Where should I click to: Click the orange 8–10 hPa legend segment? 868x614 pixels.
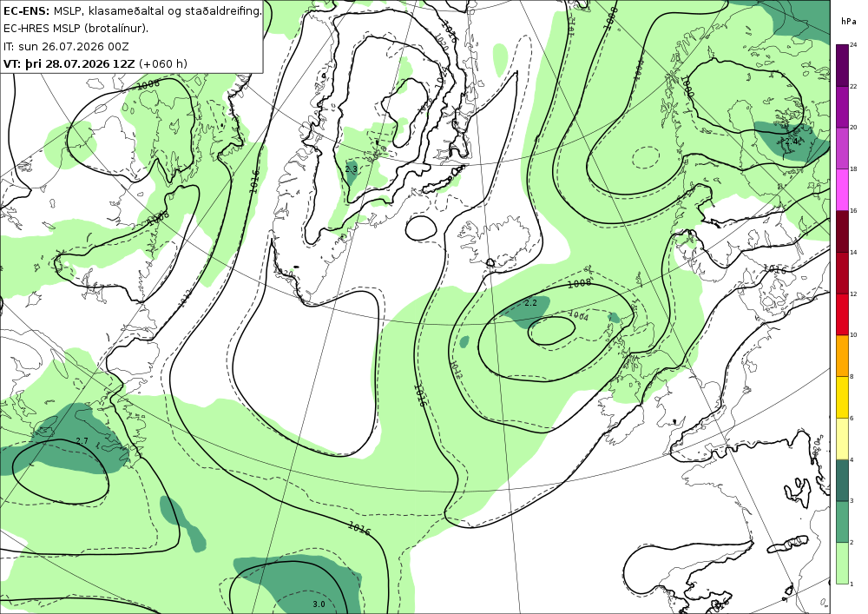pyautogui.click(x=842, y=355)
